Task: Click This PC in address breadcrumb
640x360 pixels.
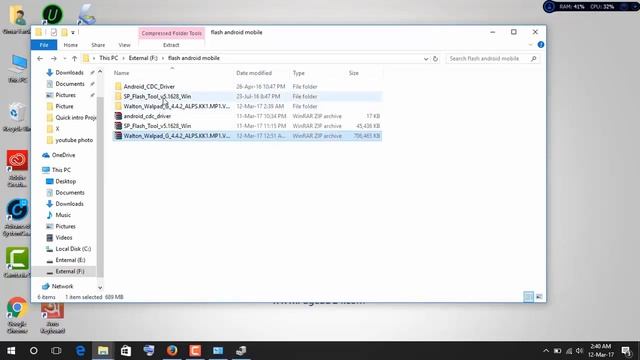Action: point(109,58)
